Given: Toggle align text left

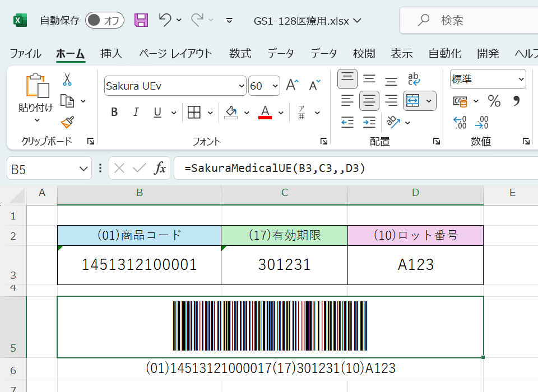Looking at the screenshot, I should (347, 101).
